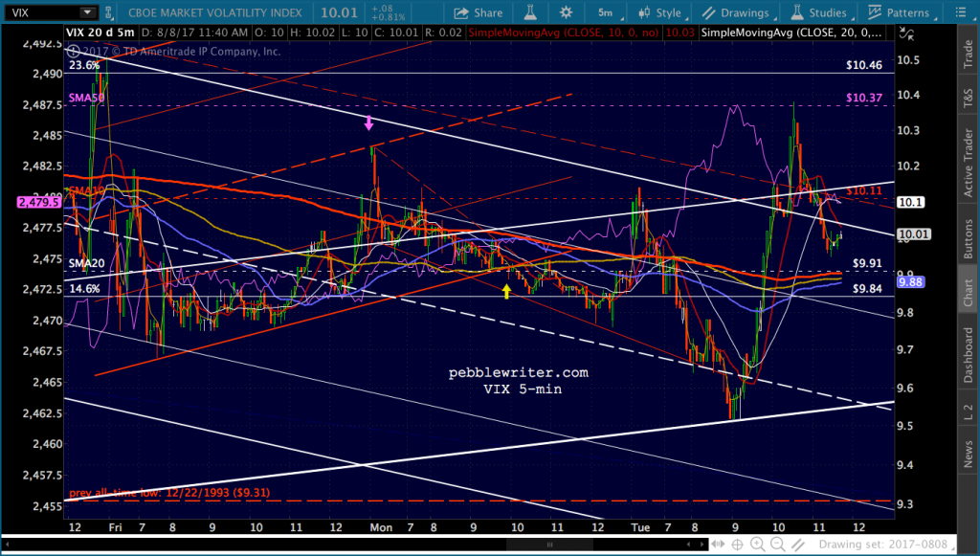The width and height of the screenshot is (980, 556).
Task: Expand the VIX symbol dropdown arrow
Action: pos(87,13)
